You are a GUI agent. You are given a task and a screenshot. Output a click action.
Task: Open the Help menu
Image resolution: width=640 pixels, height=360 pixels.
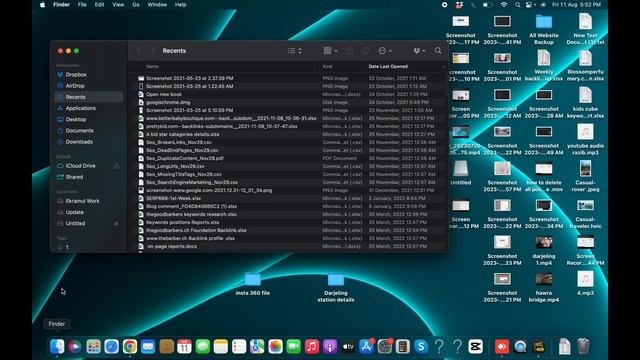click(180, 5)
